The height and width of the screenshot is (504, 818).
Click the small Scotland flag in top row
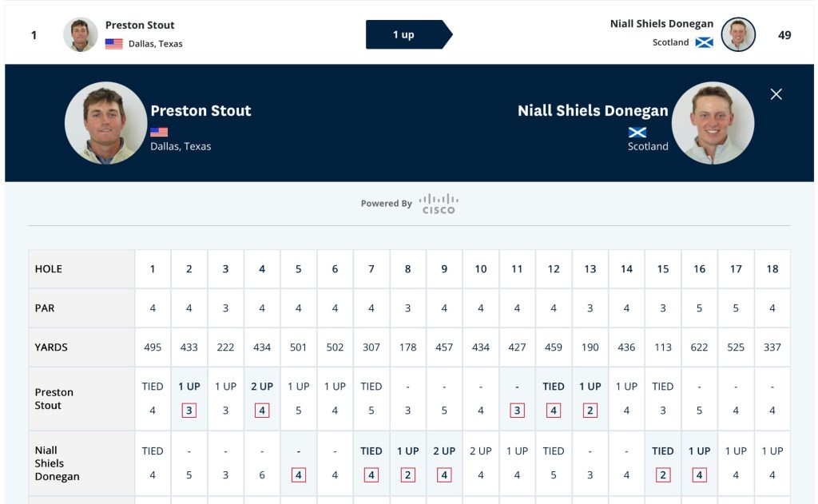tap(704, 42)
